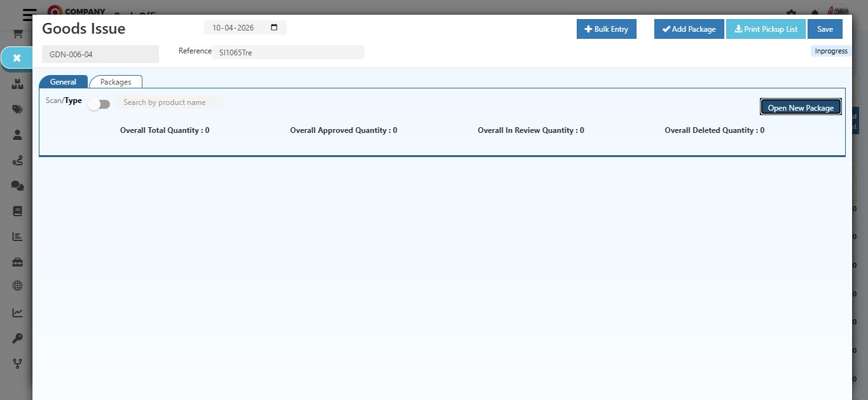
Task: Open the chat messages icon in sidebar
Action: [17, 185]
